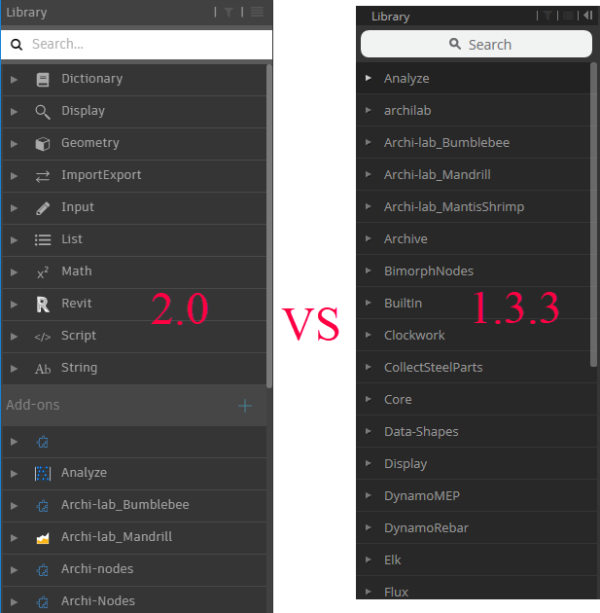Screen dimensions: 600x613
Task: Click the Revit R icon
Action: tap(43, 304)
